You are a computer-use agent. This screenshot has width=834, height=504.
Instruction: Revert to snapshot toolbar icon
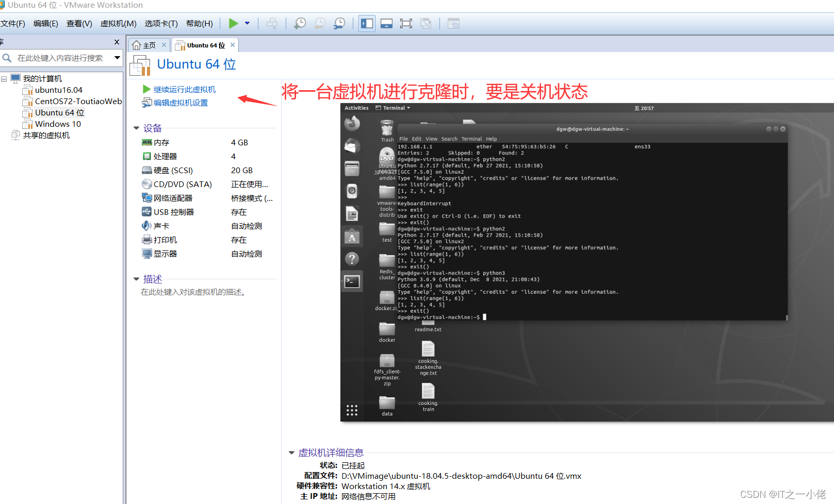click(x=320, y=23)
